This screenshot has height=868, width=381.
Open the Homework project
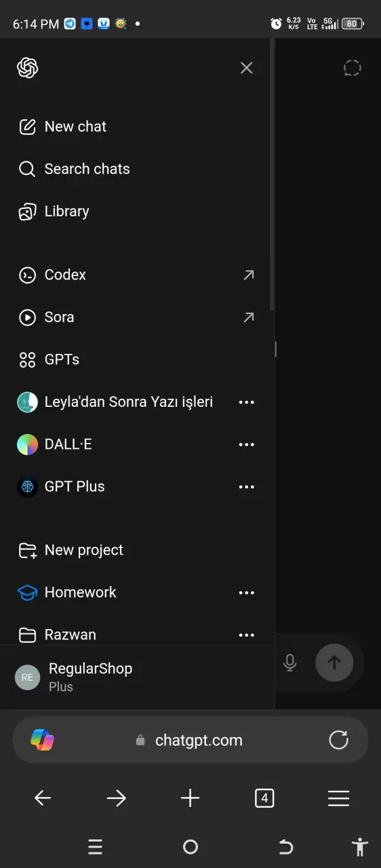point(122,593)
